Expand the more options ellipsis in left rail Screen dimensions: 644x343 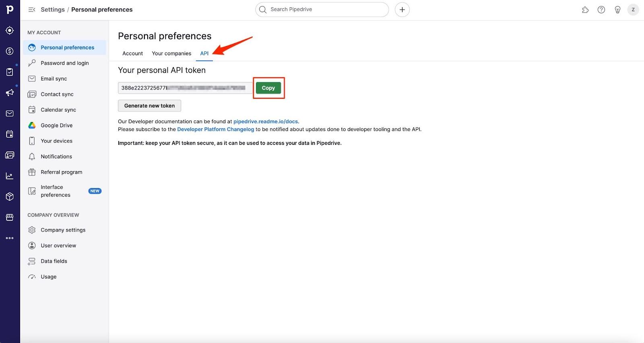10,238
